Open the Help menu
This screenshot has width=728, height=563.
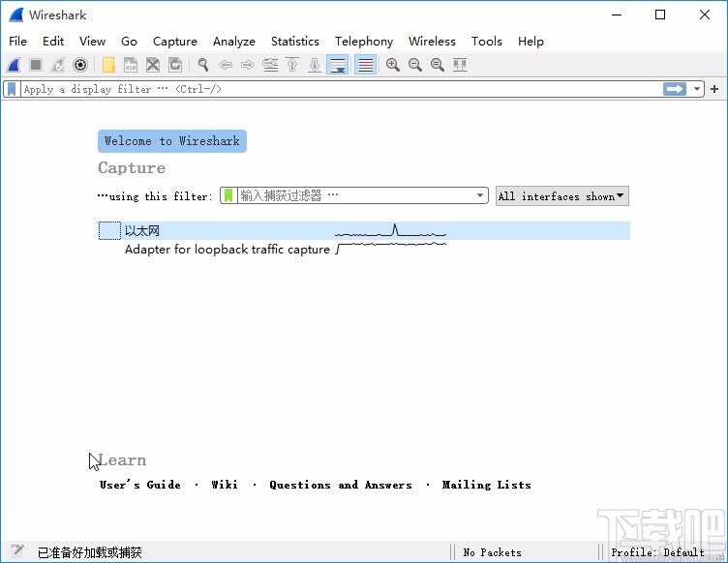pyautogui.click(x=531, y=42)
